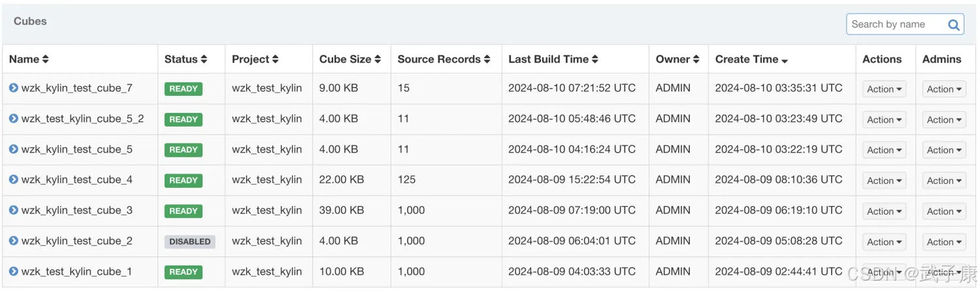
Task: Toggle Create Time sort order
Action: click(751, 59)
